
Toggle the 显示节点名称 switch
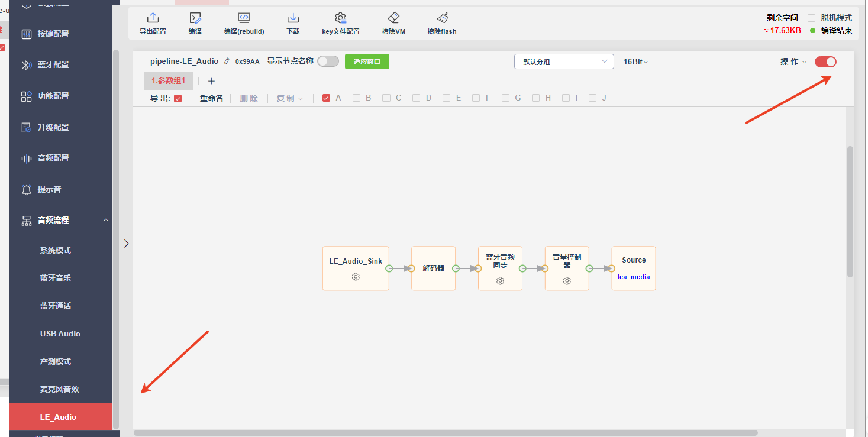[328, 61]
